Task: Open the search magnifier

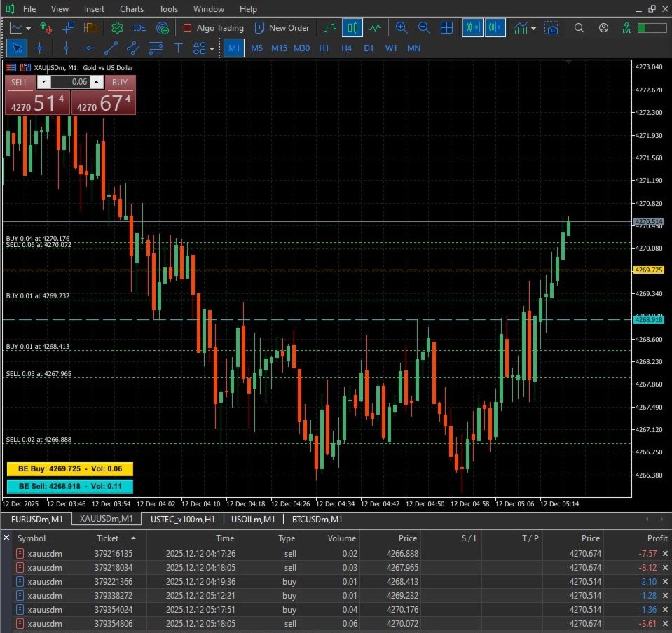Action: 579,28
